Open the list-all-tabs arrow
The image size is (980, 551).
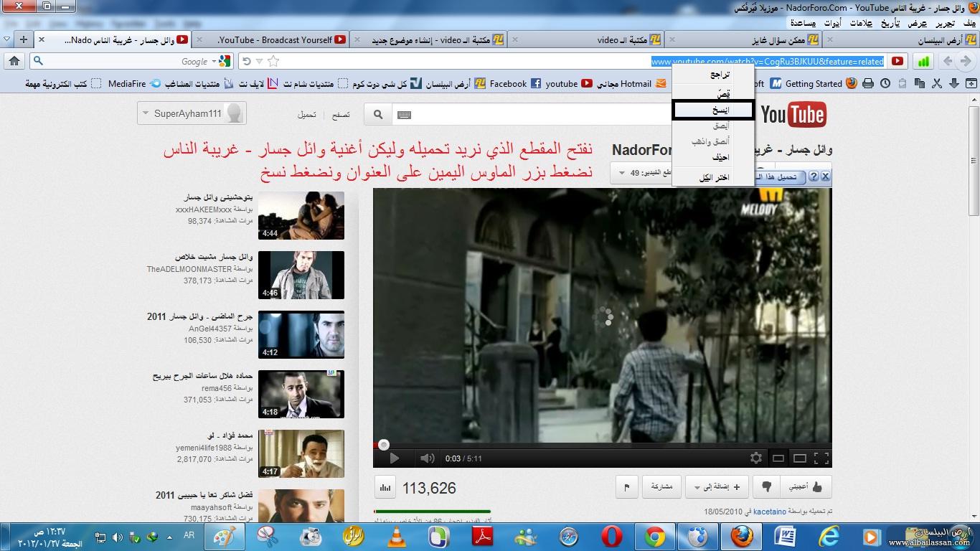point(7,39)
